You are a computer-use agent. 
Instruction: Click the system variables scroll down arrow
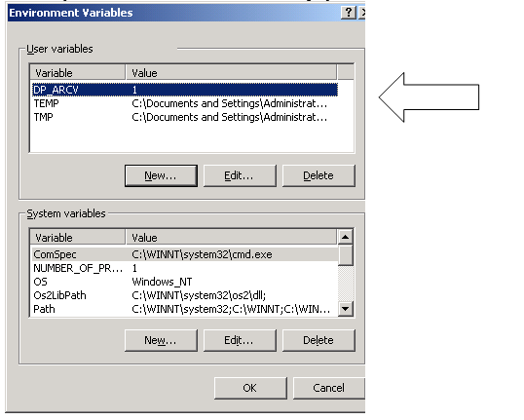coord(345,309)
